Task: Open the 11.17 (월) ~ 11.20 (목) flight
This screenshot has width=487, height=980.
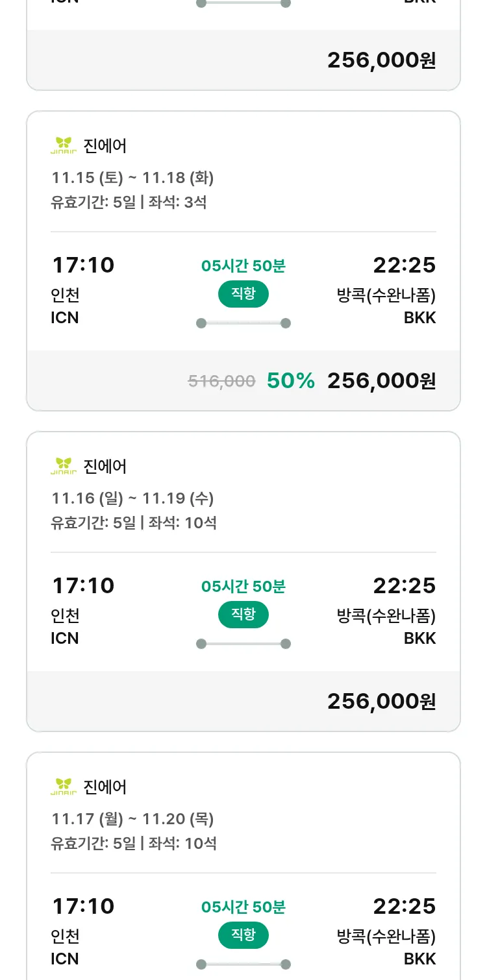Action: 132,818
